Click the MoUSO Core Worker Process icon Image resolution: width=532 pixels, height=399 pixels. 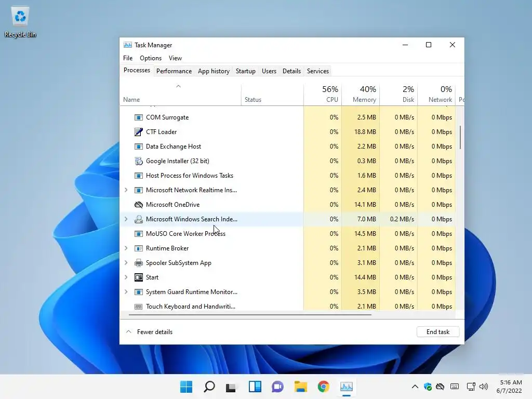(x=138, y=234)
